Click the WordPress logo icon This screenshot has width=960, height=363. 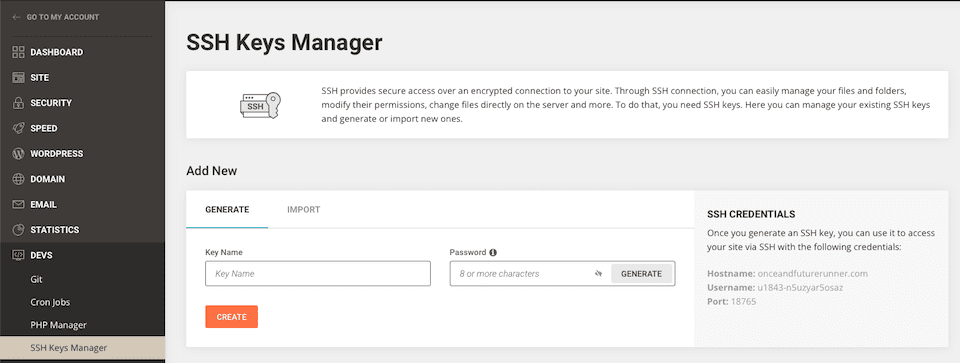coord(18,154)
